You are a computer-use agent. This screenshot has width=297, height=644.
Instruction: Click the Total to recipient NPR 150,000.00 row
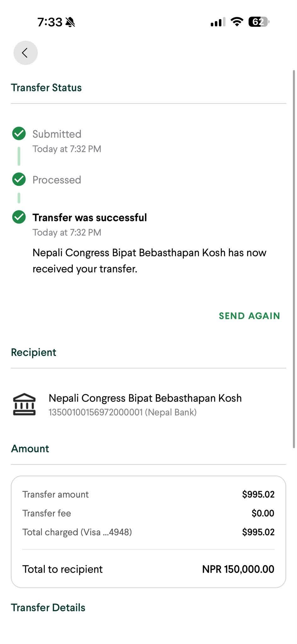coord(148,569)
